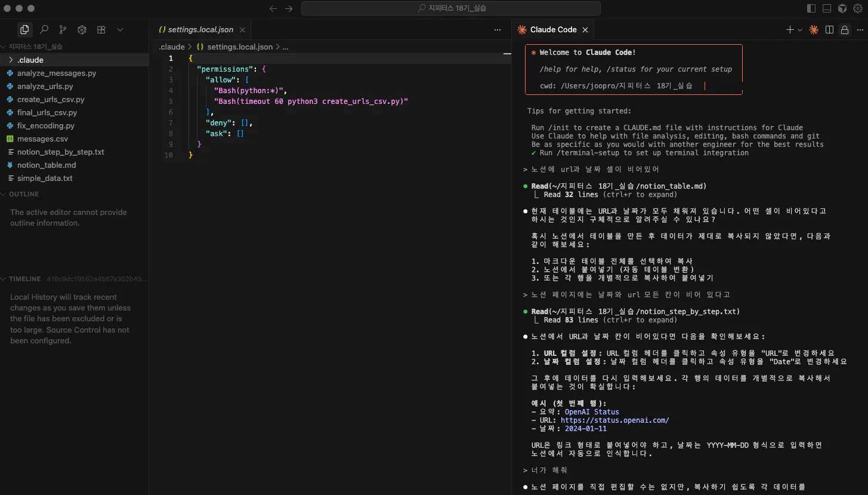This screenshot has height=495, width=868.
Task: Click the OpenAI Status text in terminal
Action: 592,412
